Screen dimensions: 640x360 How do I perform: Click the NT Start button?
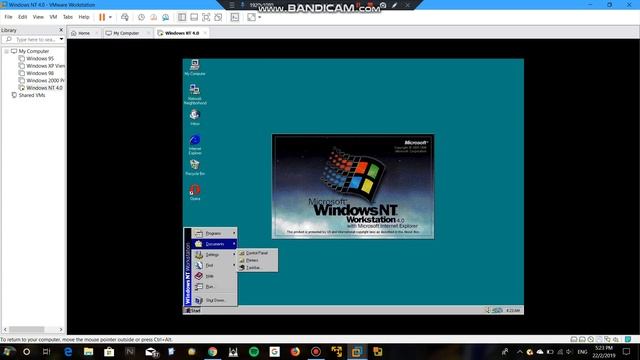click(193, 311)
